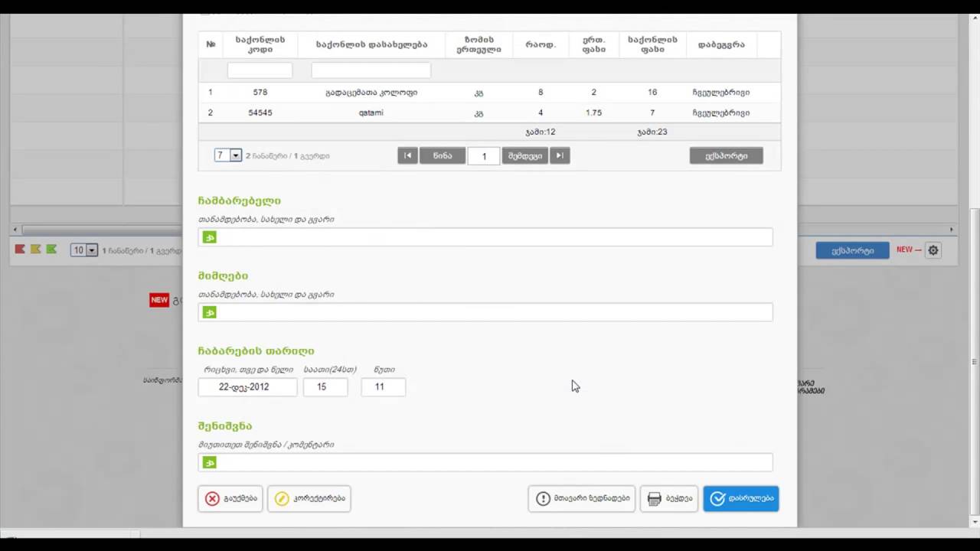
Task: Select product name qatami
Action: tap(371, 112)
